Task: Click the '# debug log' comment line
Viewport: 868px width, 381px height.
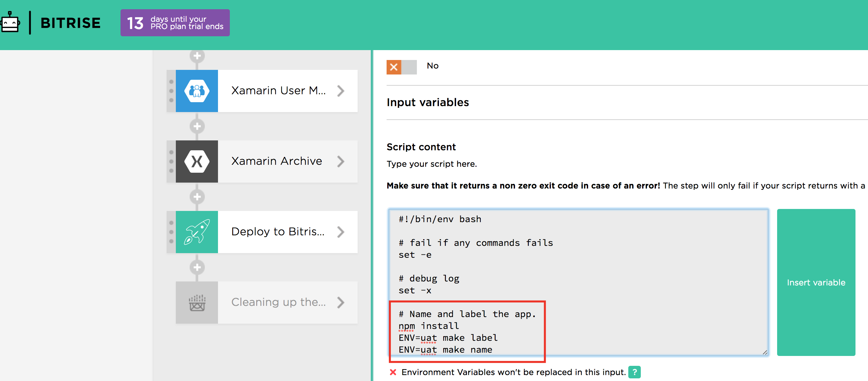Action: point(429,278)
